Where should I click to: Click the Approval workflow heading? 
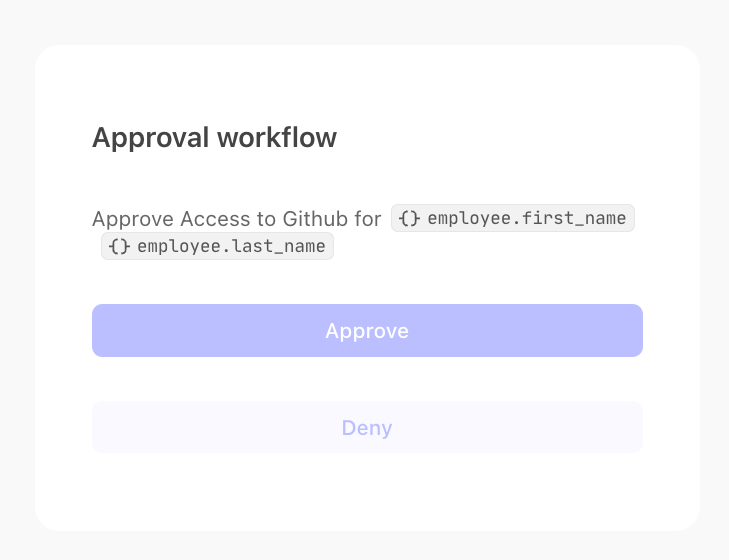coord(214,138)
